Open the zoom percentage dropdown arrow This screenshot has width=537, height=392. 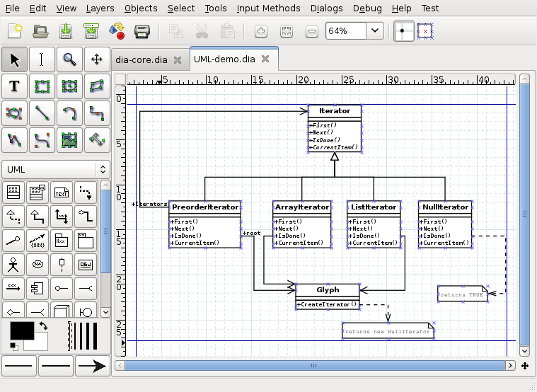tap(375, 31)
